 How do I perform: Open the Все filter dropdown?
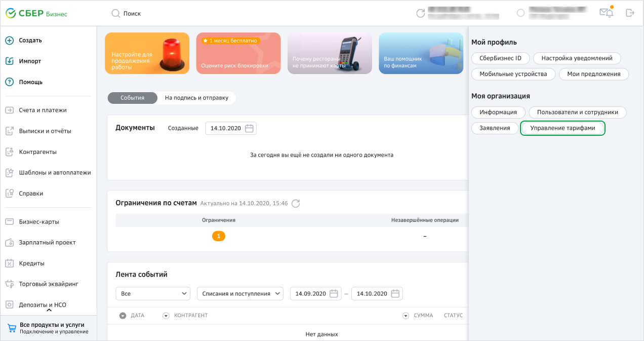click(153, 293)
